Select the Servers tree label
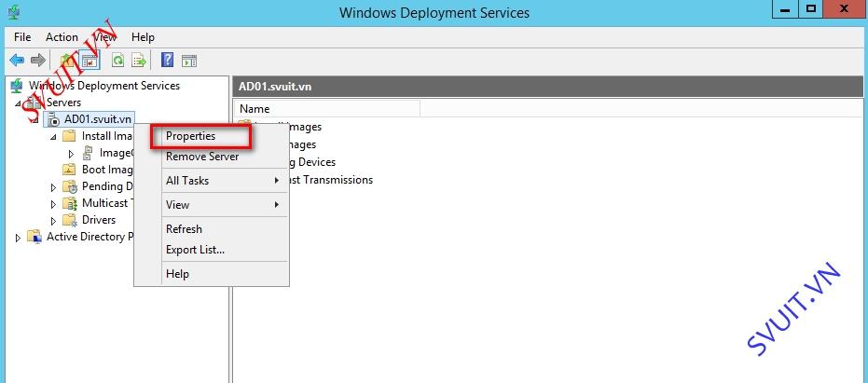 tap(63, 103)
